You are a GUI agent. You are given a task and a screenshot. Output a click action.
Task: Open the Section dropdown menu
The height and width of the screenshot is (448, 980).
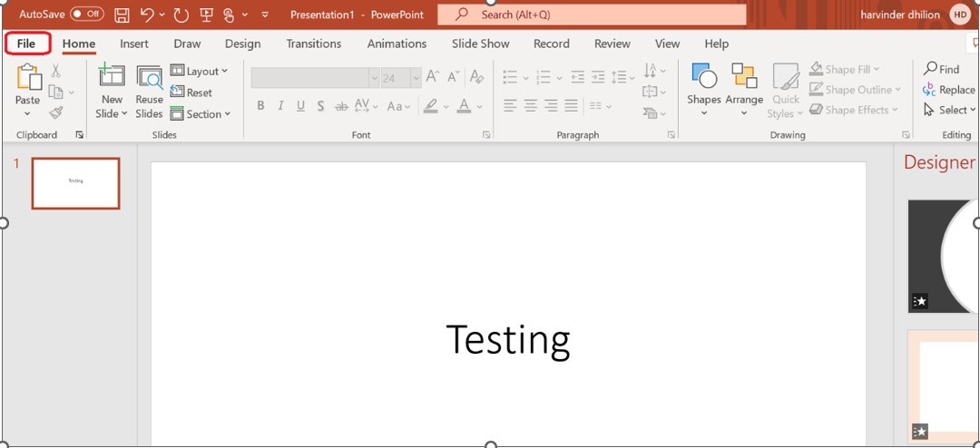click(x=201, y=114)
